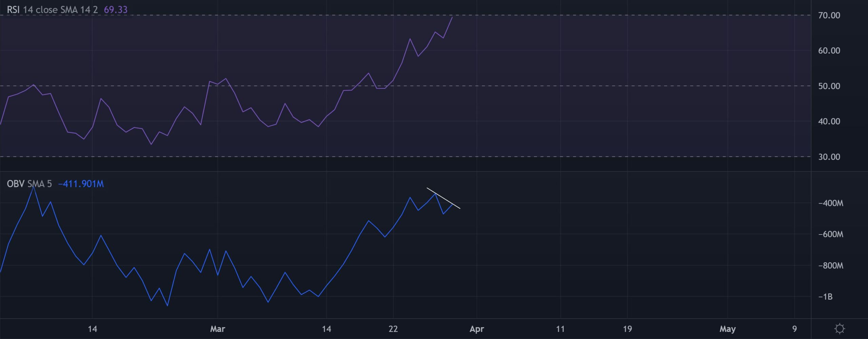
Task: Open chart settings gear icon
Action: pyautogui.click(x=840, y=328)
